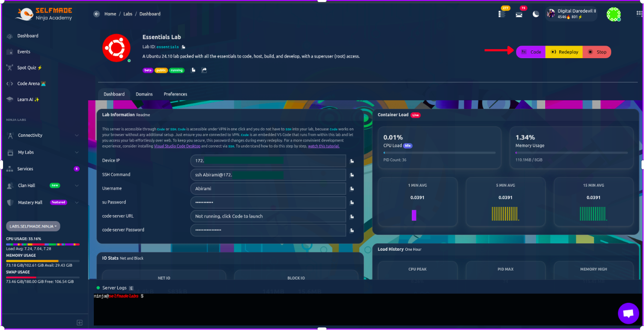
Task: Switch to the Domains tab
Action: [x=144, y=94]
